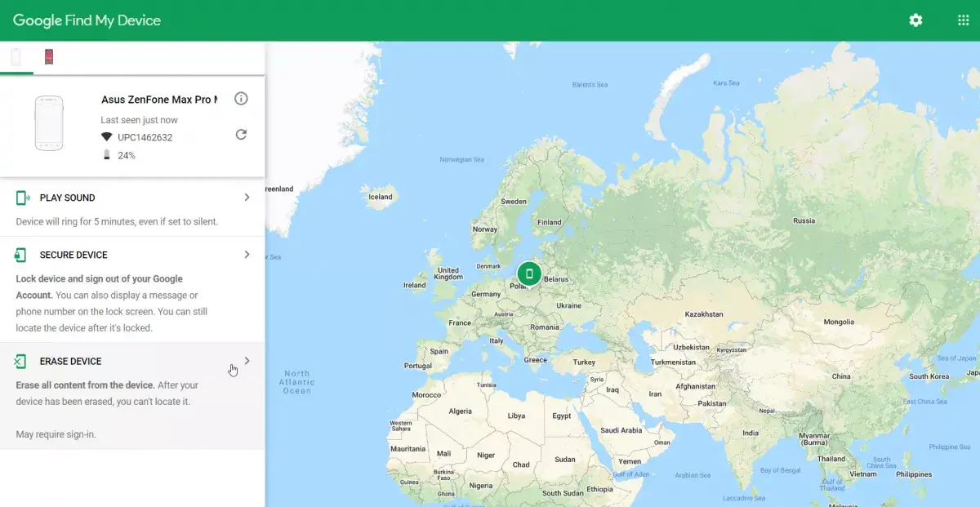Click the France label on map
The image size is (980, 507).
click(x=460, y=322)
